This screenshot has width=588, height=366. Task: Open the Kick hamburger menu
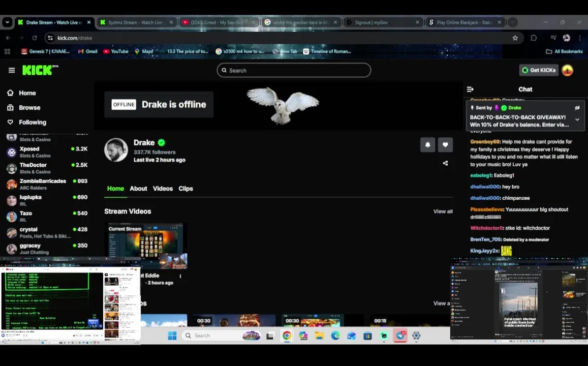pyautogui.click(x=12, y=70)
